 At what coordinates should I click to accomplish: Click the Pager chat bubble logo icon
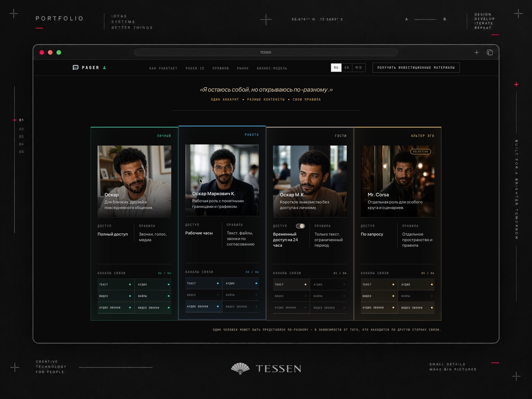[75, 67]
